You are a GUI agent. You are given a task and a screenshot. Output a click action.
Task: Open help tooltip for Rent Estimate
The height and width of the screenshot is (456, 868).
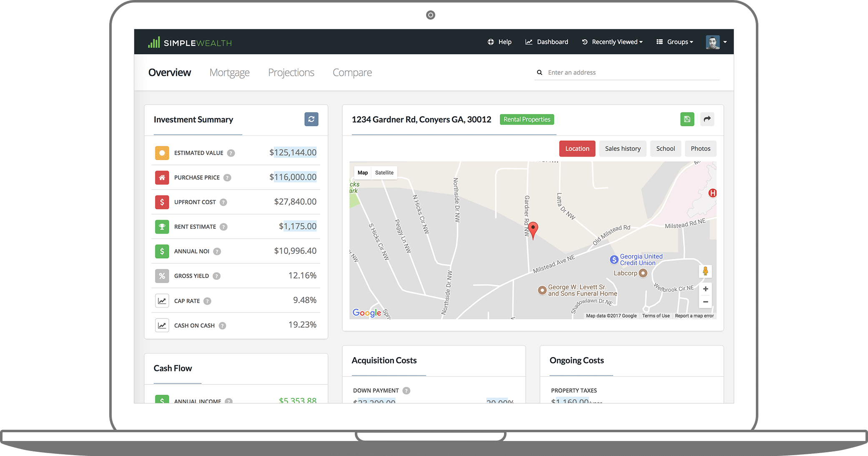(x=223, y=227)
